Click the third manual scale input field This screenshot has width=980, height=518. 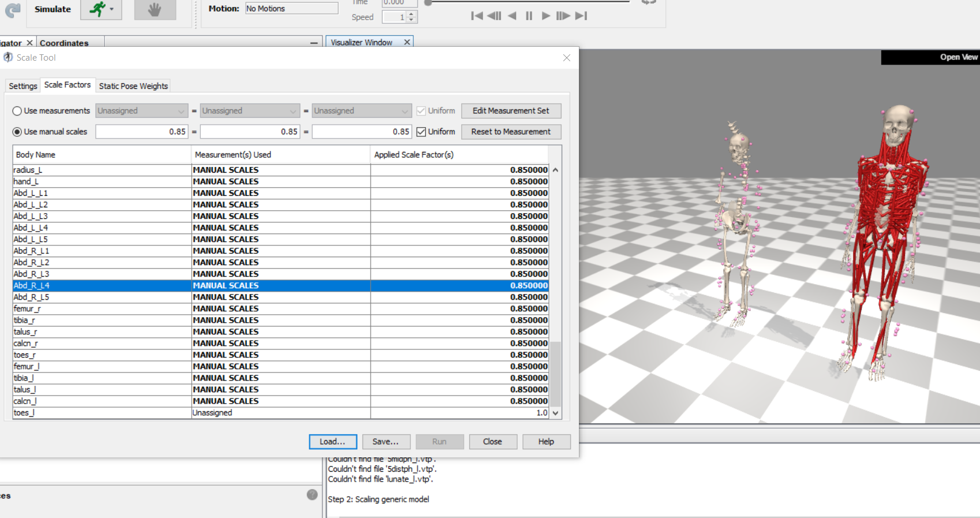pyautogui.click(x=362, y=132)
